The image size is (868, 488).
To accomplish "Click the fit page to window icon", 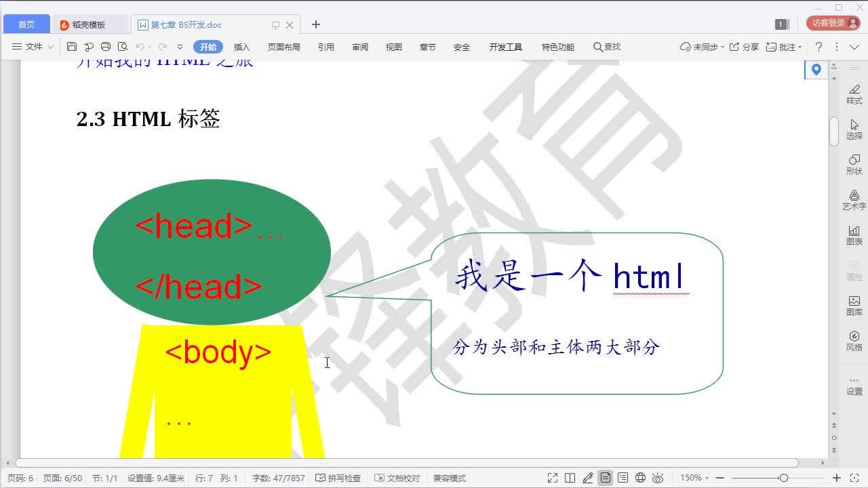I will (x=854, y=478).
